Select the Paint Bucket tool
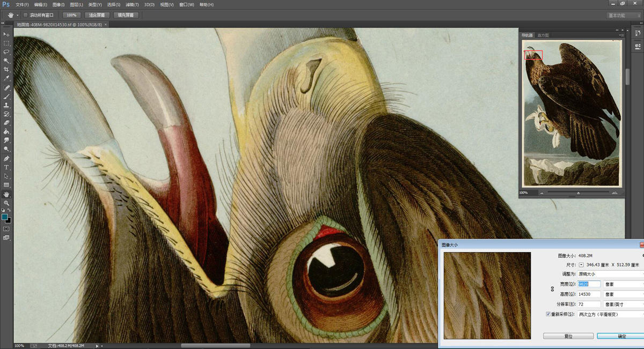644x349 pixels. [x=6, y=131]
